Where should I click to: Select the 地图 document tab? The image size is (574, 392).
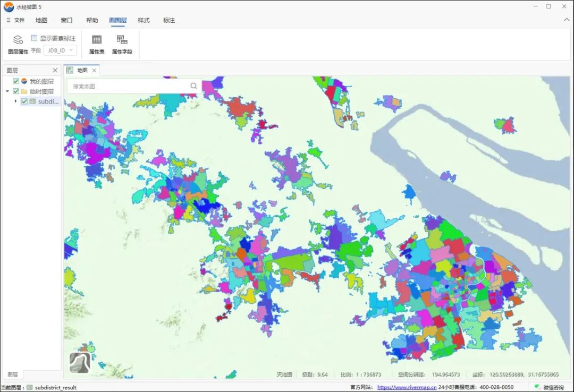coord(82,70)
